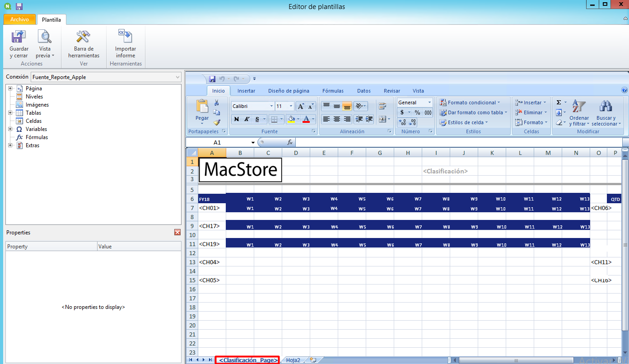Expand the Extras tree node
Screen dimensions: 629x364
[10, 145]
